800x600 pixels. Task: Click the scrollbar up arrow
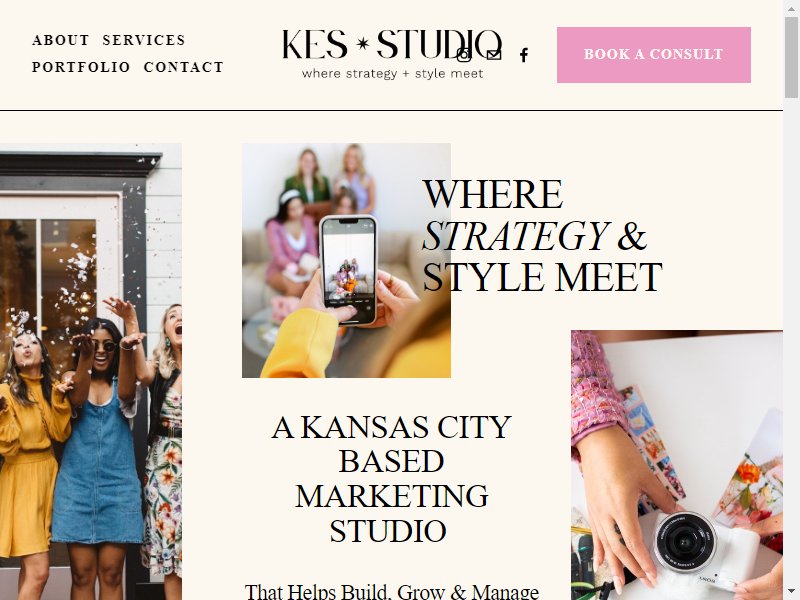791,7
